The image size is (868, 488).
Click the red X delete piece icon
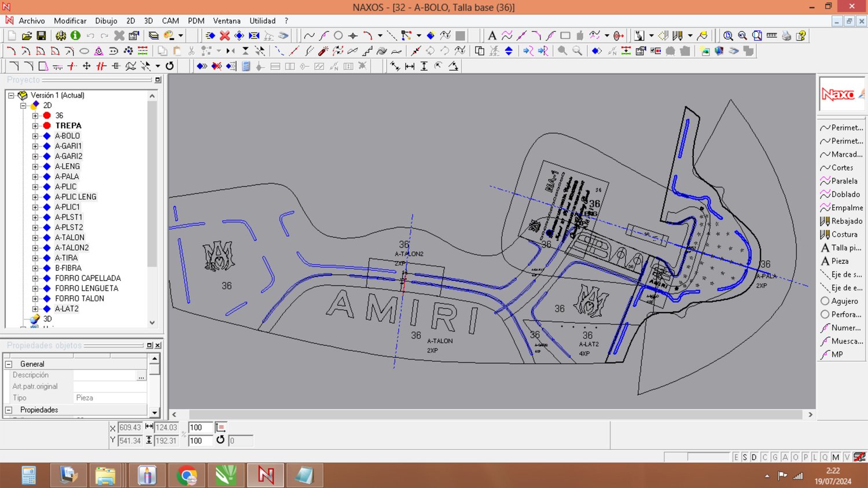click(x=225, y=36)
